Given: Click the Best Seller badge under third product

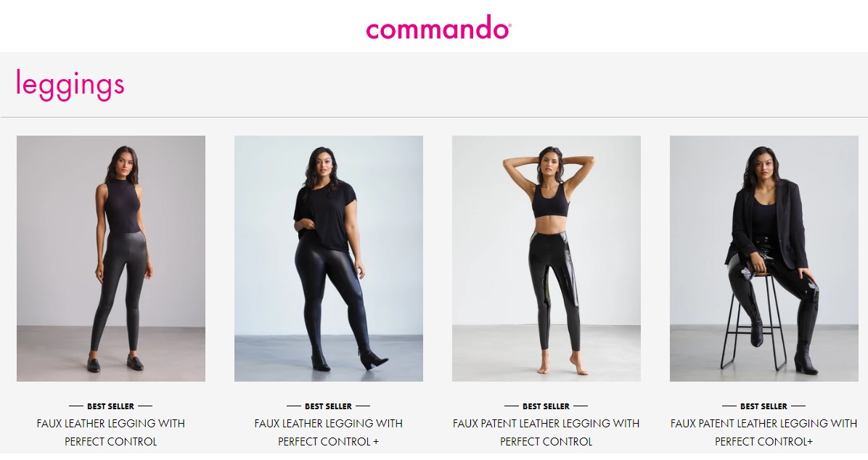Looking at the screenshot, I should [x=546, y=406].
